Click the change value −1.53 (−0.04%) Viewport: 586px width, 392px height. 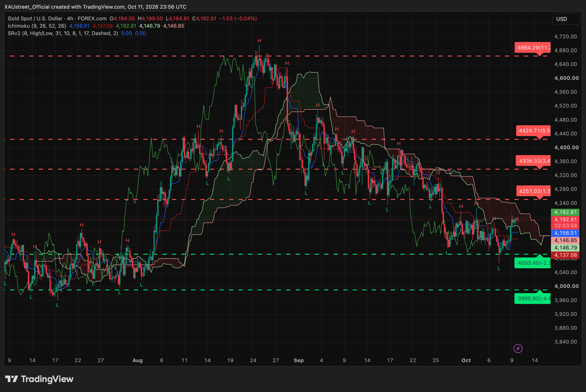pos(238,19)
